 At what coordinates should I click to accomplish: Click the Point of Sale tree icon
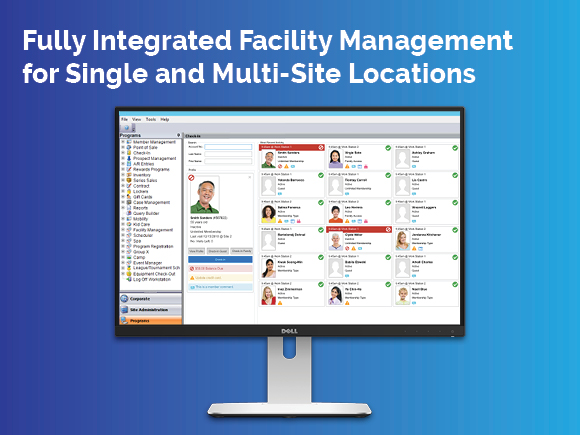click(x=129, y=147)
